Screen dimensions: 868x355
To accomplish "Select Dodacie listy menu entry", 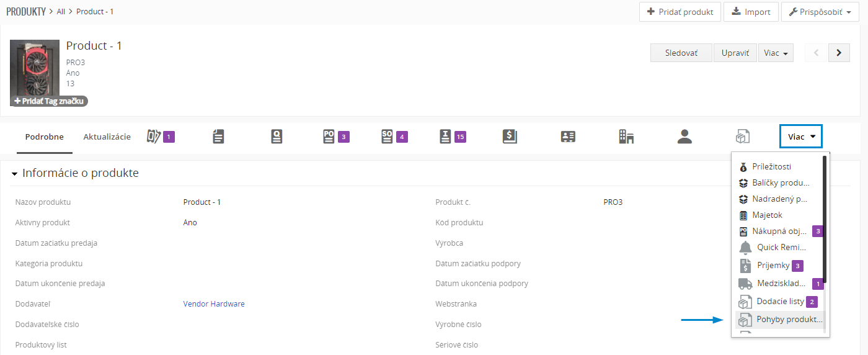I will pos(779,302).
